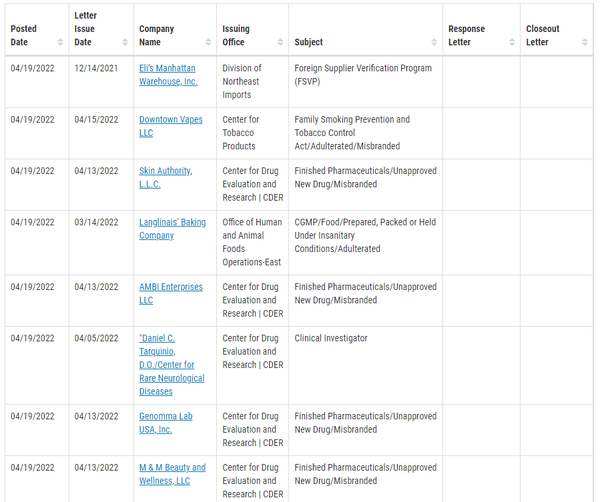
Task: Open Eli's Manhattan Warehouse, Inc. link
Action: [x=168, y=75]
